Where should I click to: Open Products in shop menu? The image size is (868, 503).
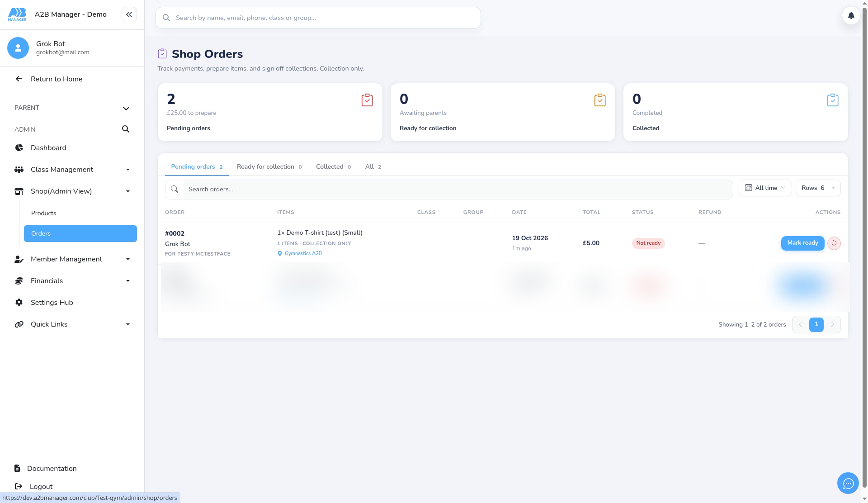pos(80,214)
